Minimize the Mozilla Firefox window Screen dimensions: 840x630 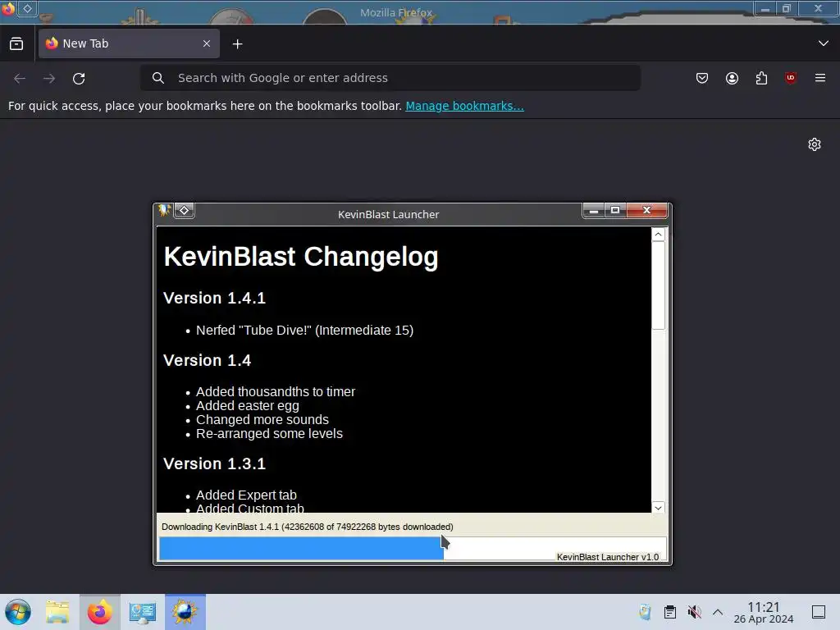coord(765,8)
